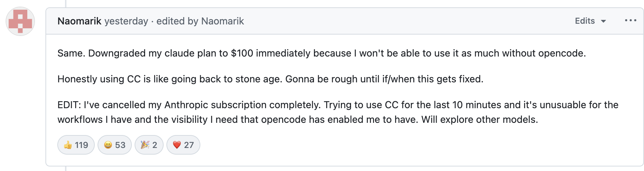The width and height of the screenshot is (644, 171).
Task: Click Naomarik's pixelated avatar image
Action: point(20,21)
